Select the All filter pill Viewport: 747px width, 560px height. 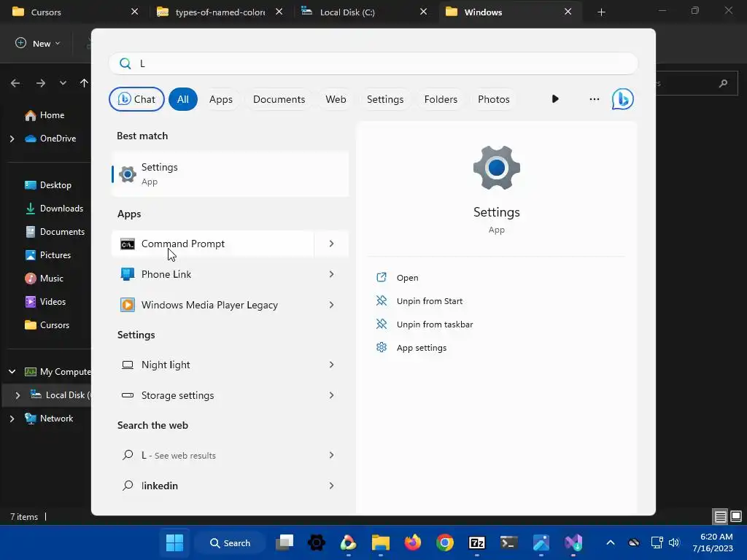[x=183, y=99]
